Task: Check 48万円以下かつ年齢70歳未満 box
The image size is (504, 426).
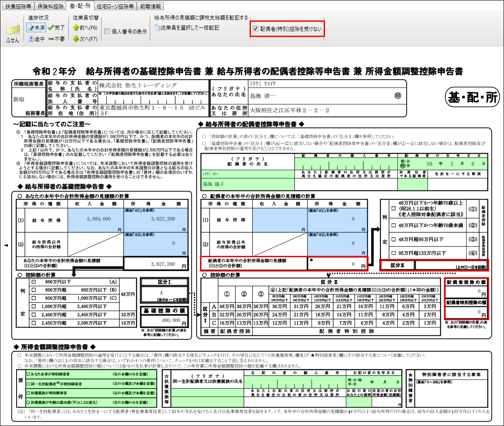Action: (393, 225)
